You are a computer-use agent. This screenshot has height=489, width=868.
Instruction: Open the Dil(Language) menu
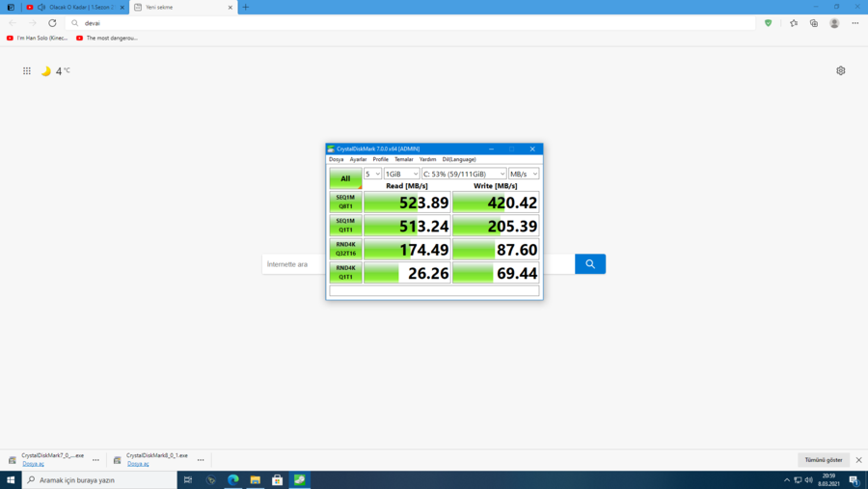pyautogui.click(x=459, y=159)
